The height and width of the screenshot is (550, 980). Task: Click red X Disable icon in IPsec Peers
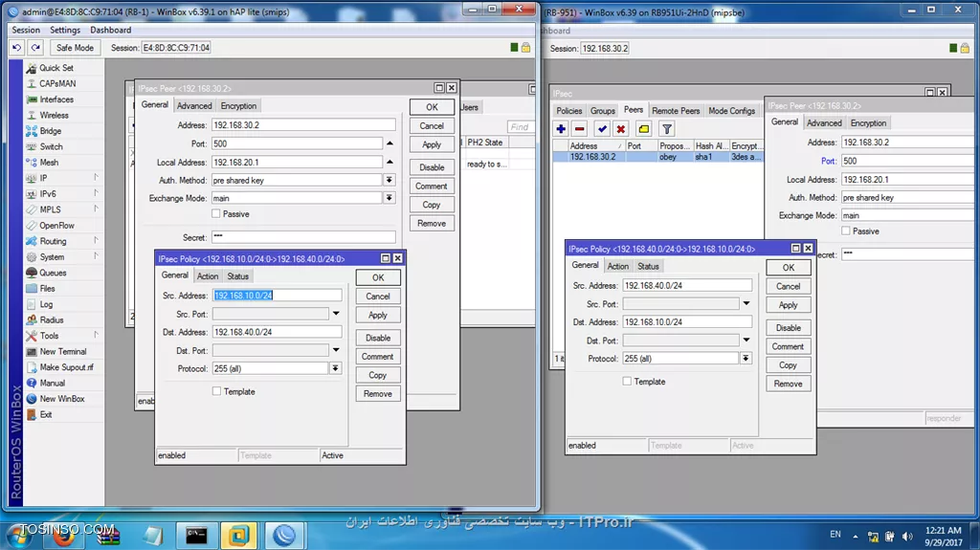tap(620, 129)
